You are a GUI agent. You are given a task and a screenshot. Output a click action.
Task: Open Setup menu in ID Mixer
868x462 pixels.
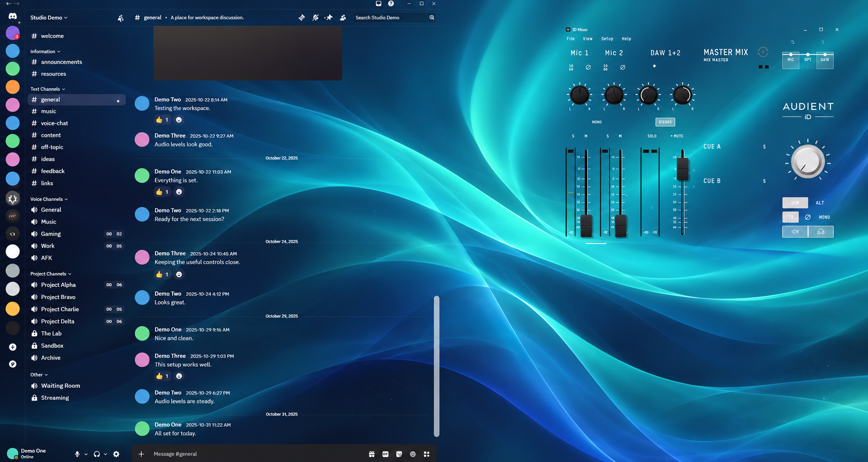point(607,39)
